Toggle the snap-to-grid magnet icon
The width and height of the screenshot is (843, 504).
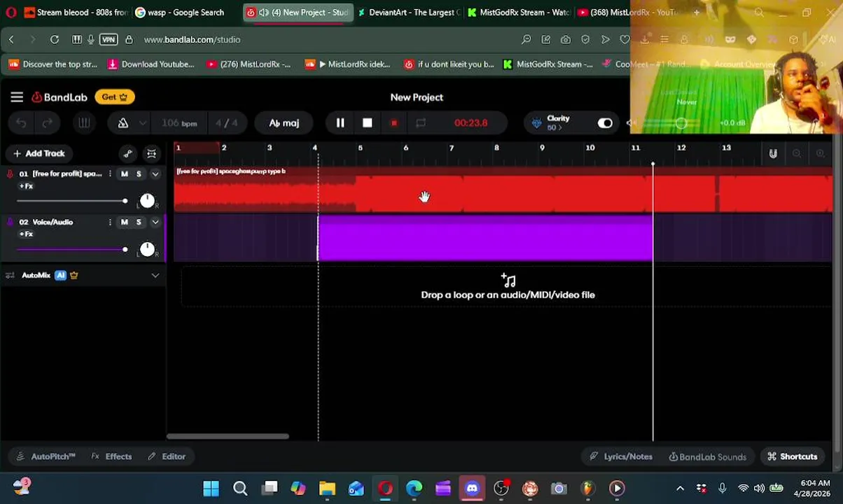coord(773,153)
